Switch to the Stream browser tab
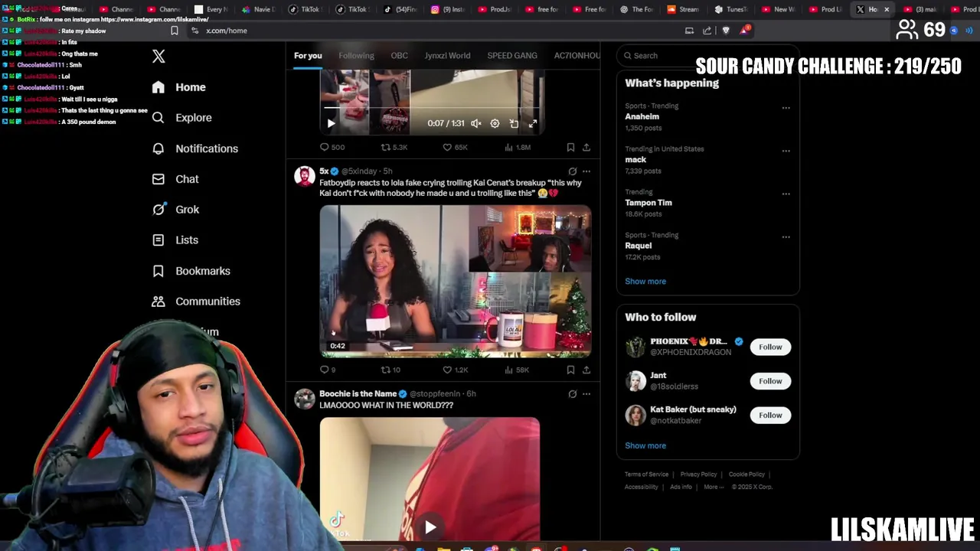Screen dimensions: 980x551 point(684,9)
